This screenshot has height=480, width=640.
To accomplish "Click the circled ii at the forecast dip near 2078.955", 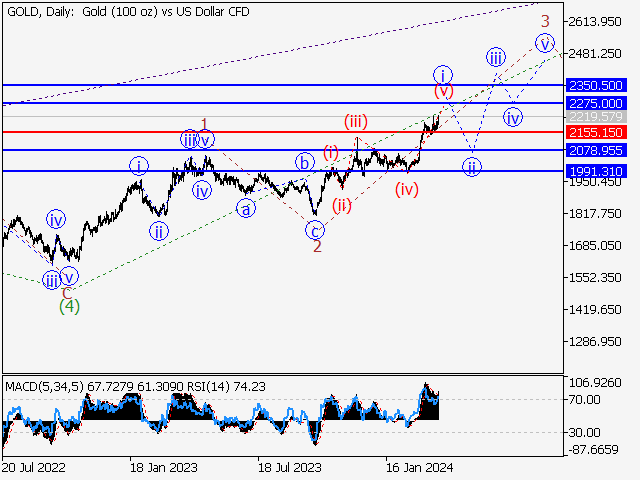I will [x=472, y=167].
